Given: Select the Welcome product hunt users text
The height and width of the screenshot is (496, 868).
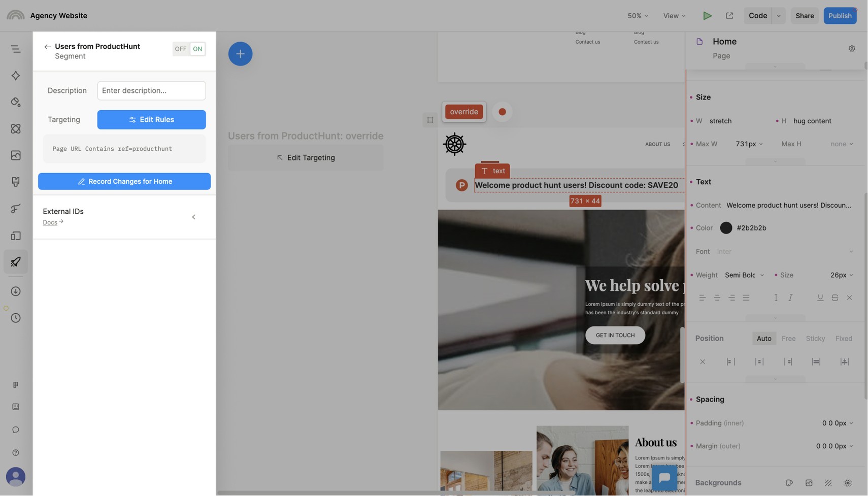Looking at the screenshot, I should [576, 185].
